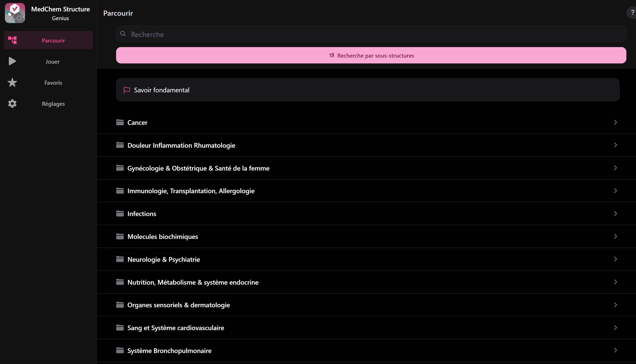636x364 pixels.
Task: Click the Favoris star icon
Action: coord(12,82)
